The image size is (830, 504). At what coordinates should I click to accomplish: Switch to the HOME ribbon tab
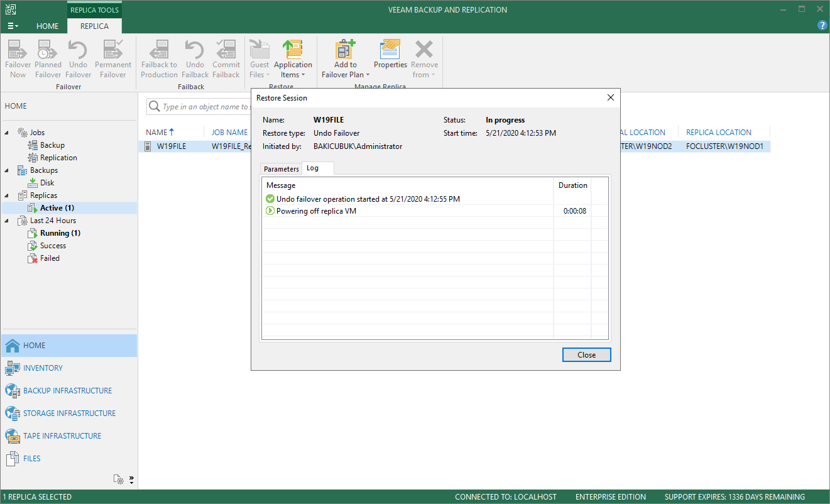tap(47, 26)
